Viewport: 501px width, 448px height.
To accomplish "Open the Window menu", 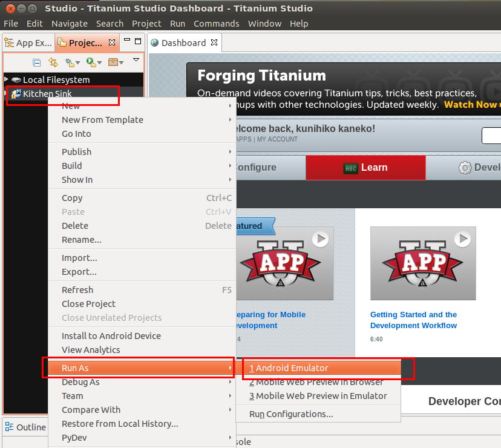I will pos(264,24).
